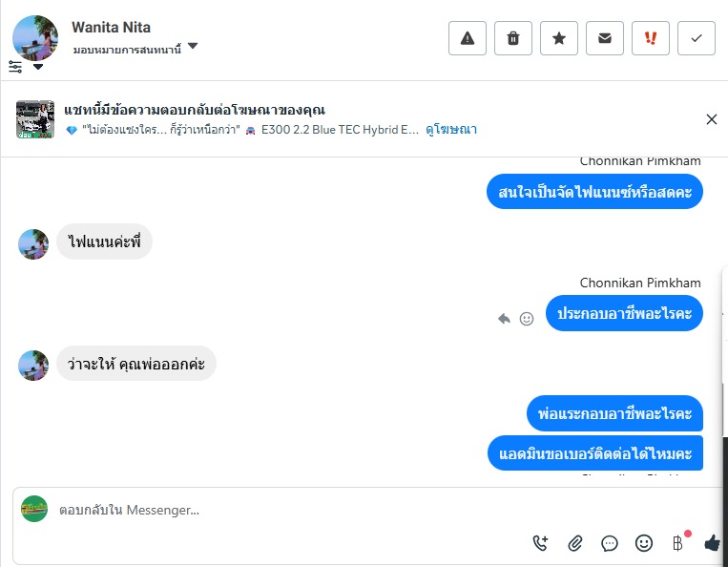Start call with phone plus icon
The height and width of the screenshot is (567, 728).
(541, 543)
